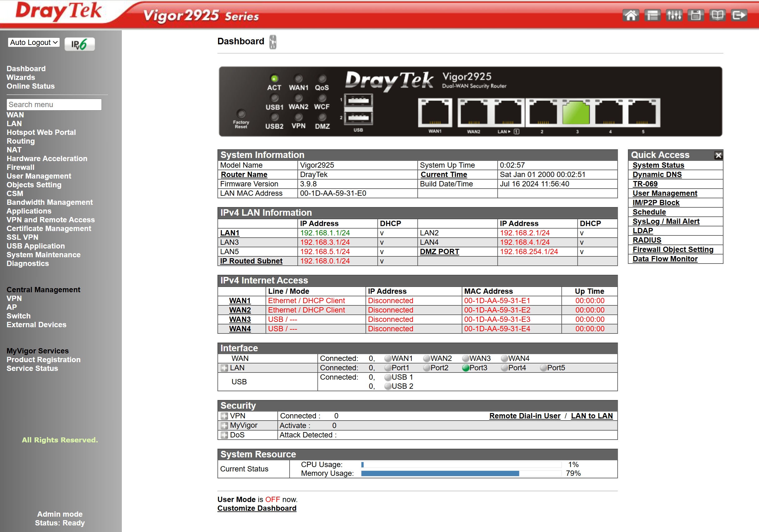This screenshot has width=759, height=532.
Task: Click the logout arrow icon
Action: tap(739, 15)
